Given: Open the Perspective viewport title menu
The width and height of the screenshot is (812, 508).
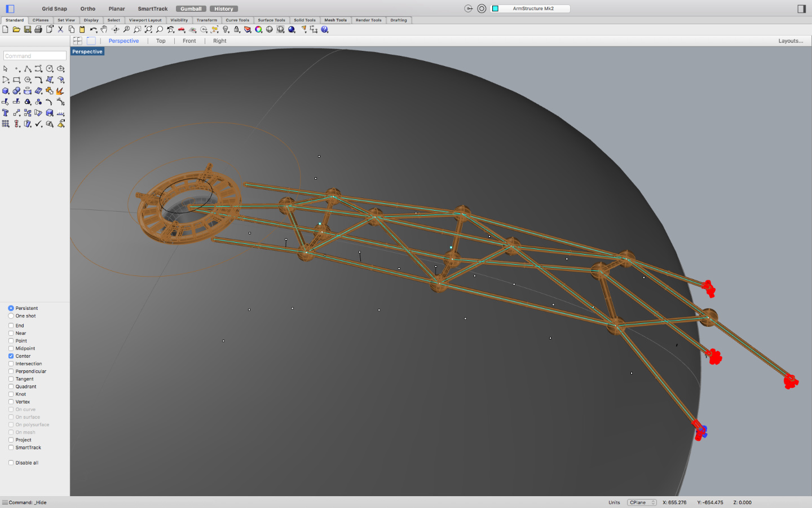Looking at the screenshot, I should (x=87, y=51).
